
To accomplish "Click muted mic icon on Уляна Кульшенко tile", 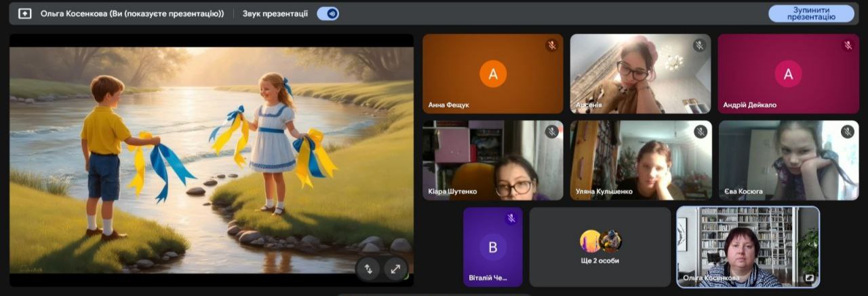I will coord(699,132).
